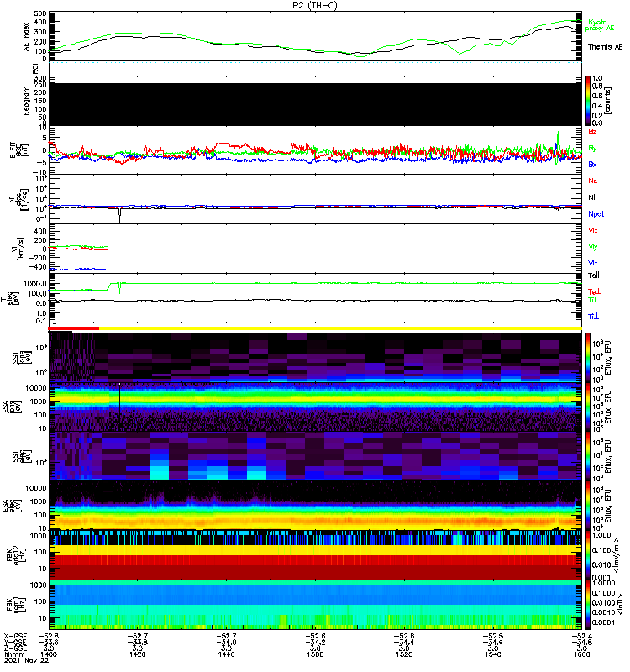The width and height of the screenshot is (630, 672).
Task: Click the "Keogram" panel axis label
Action: click(27, 101)
